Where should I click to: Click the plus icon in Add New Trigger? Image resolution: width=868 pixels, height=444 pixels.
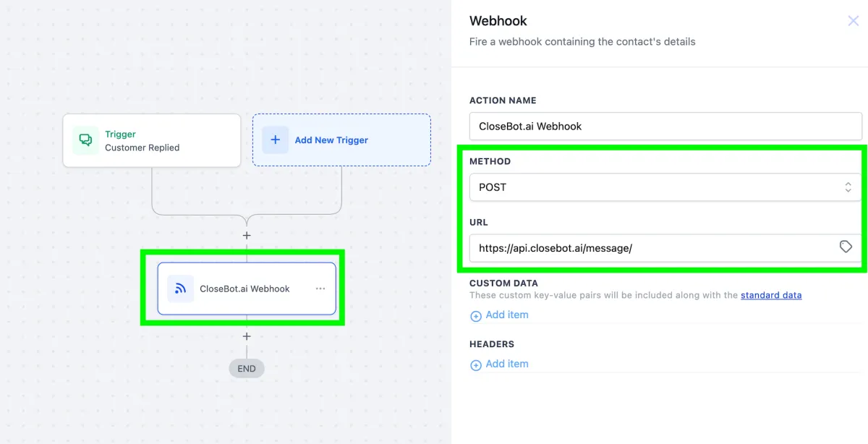(275, 140)
